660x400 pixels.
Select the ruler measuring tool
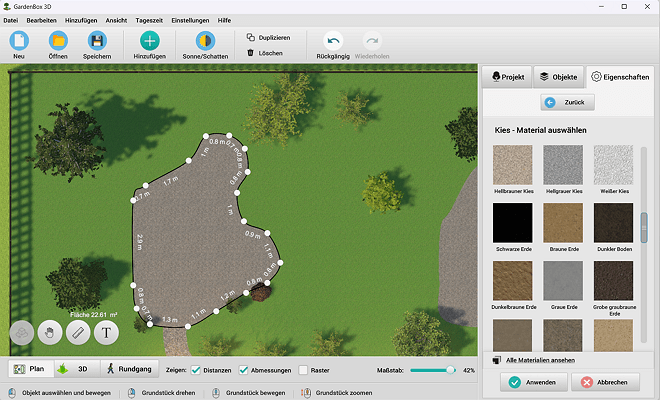(x=78, y=333)
